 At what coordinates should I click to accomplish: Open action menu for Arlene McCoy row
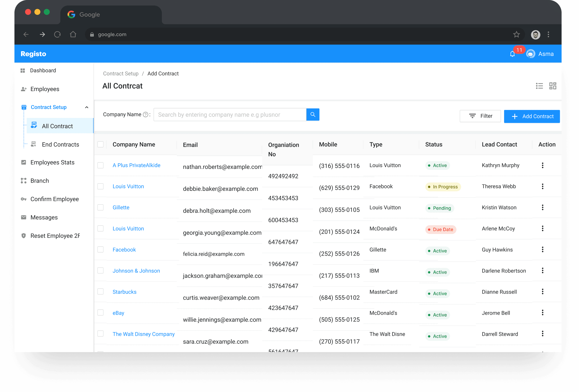542,229
